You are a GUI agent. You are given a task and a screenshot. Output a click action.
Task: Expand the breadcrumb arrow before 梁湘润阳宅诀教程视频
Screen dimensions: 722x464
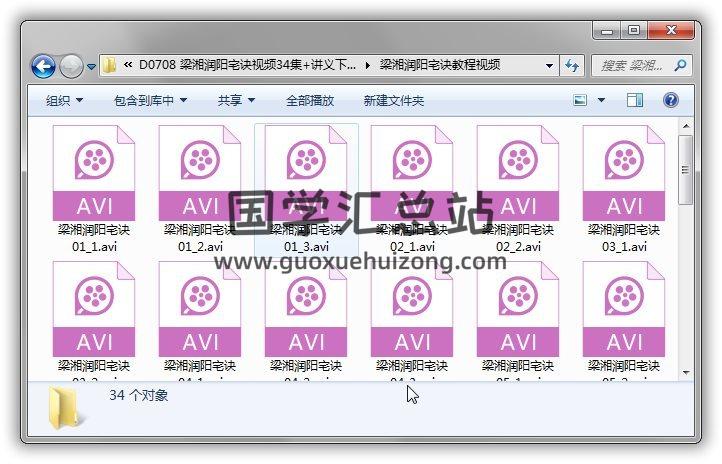pos(367,65)
